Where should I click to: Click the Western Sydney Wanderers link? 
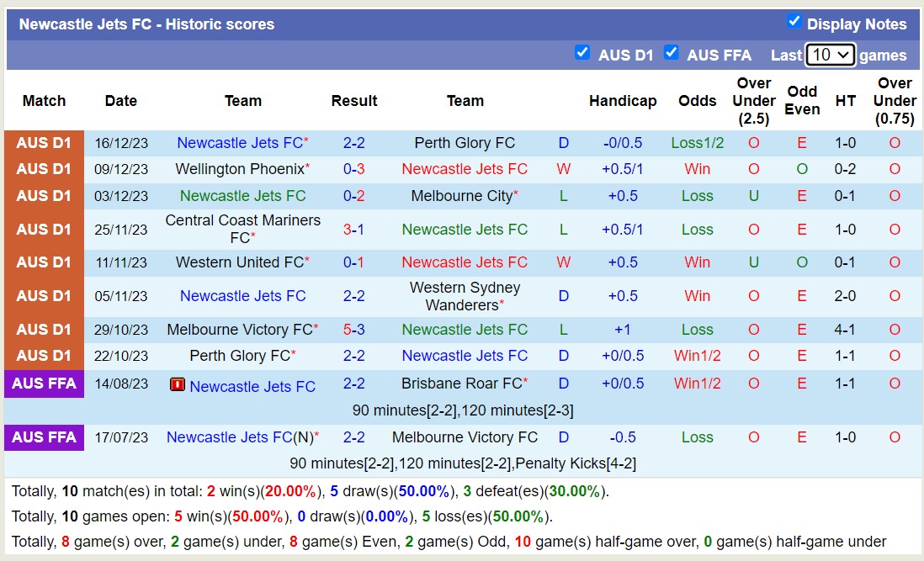tap(465, 295)
